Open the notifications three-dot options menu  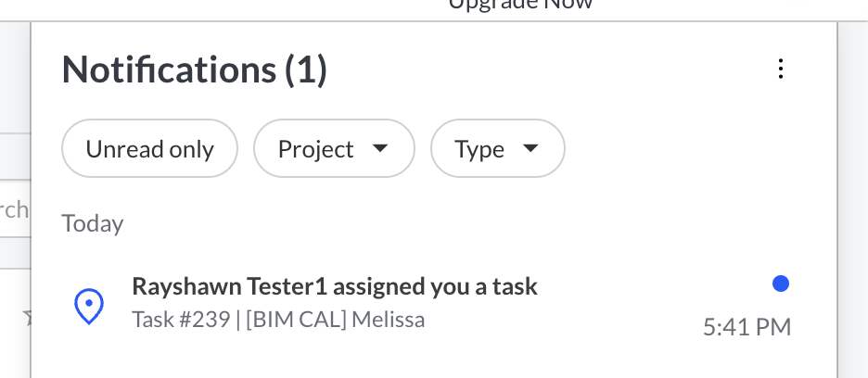pyautogui.click(x=781, y=69)
